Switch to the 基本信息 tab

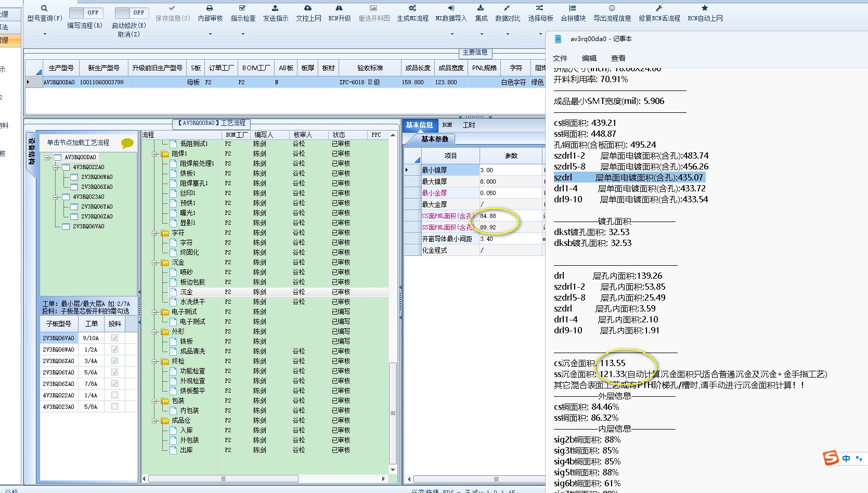click(419, 125)
